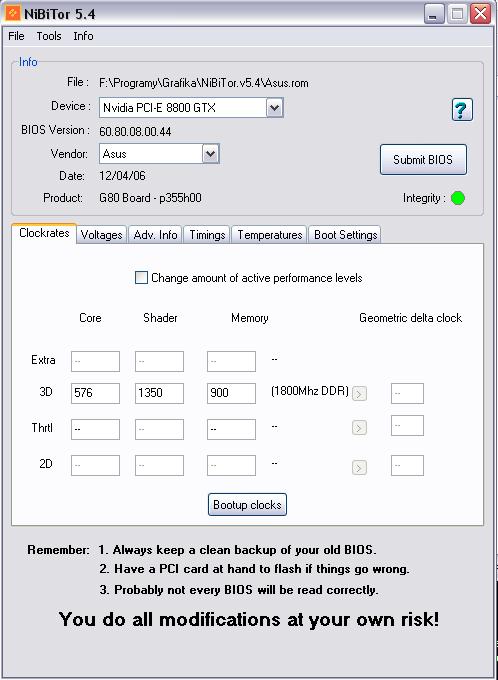Click the arrow button in the Thrtl row

pos(359,428)
